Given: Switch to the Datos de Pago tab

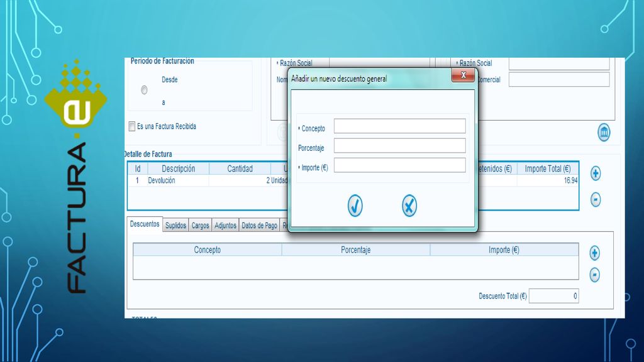Looking at the screenshot, I should pyautogui.click(x=259, y=226).
